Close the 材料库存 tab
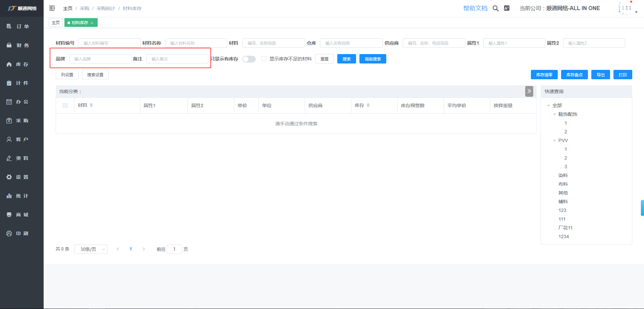This screenshot has width=644, height=309. (92, 23)
